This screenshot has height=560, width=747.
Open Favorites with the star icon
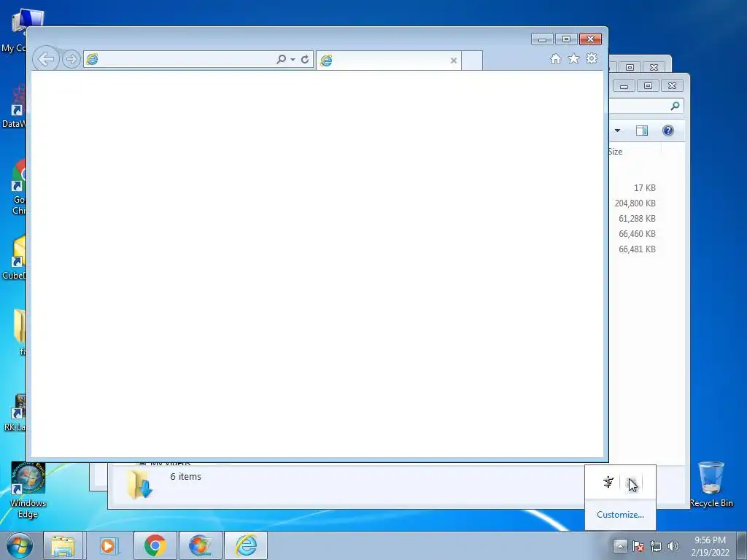(573, 59)
